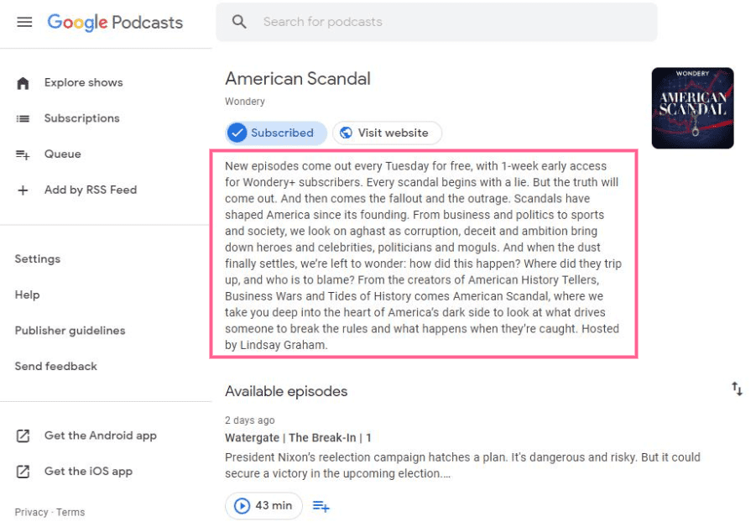The image size is (756, 532).
Task: Open Settings in the sidebar
Action: (38, 259)
